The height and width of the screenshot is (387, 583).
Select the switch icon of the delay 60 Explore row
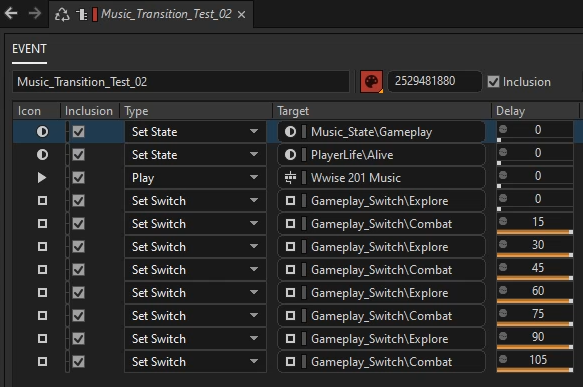pyautogui.click(x=42, y=293)
